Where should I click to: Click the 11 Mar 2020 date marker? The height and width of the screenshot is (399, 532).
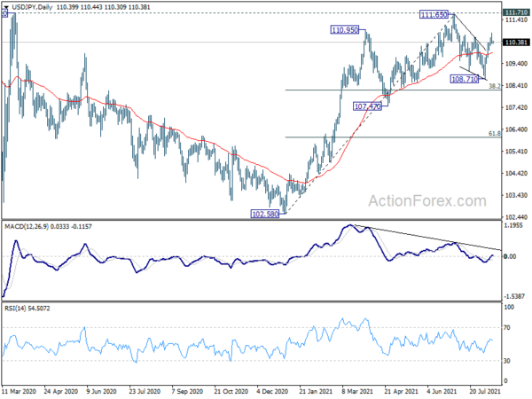20,391
